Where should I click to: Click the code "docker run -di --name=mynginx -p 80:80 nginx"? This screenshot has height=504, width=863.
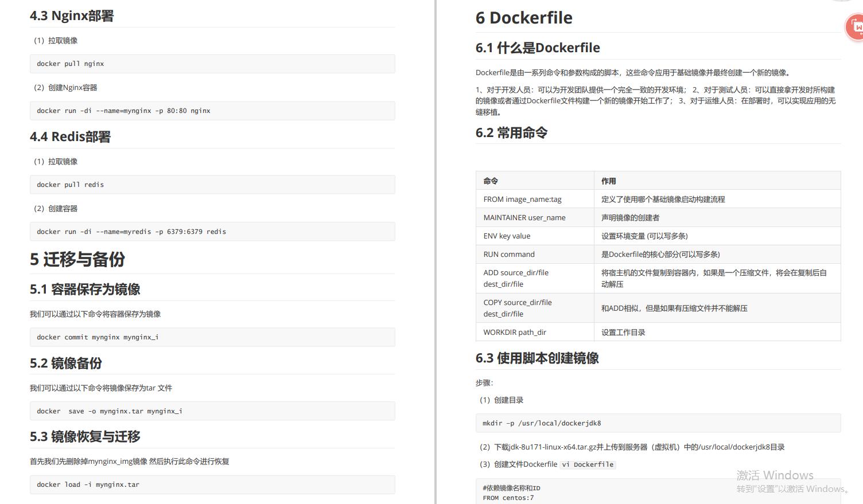tap(123, 111)
